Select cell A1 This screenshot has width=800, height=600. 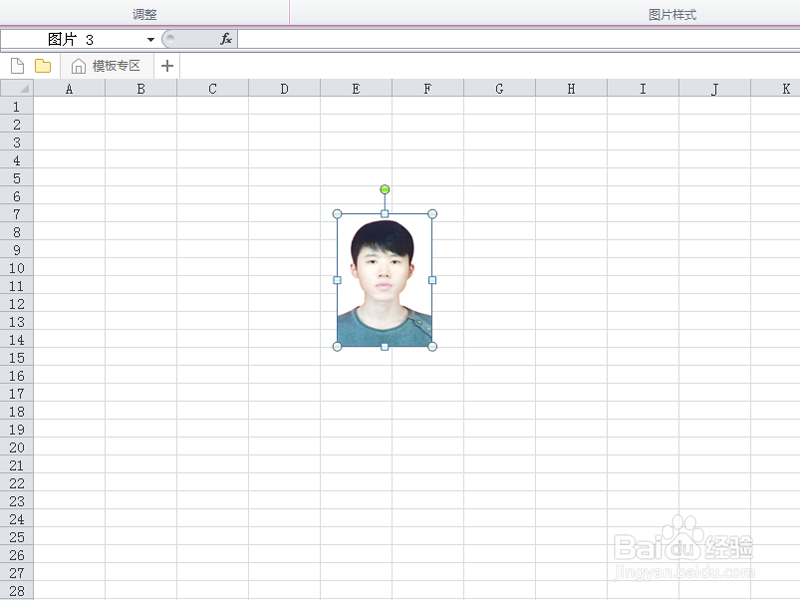click(x=69, y=107)
